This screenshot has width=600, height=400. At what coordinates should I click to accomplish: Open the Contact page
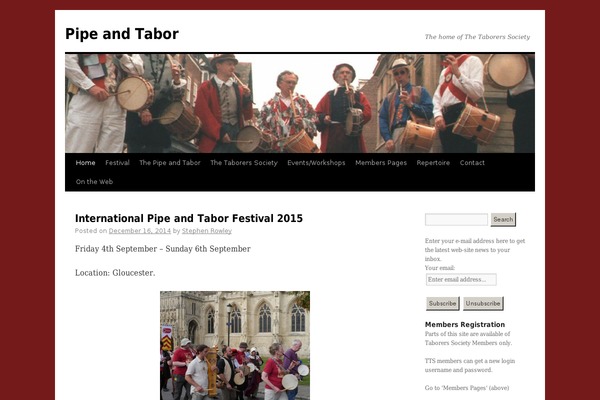[x=472, y=163]
